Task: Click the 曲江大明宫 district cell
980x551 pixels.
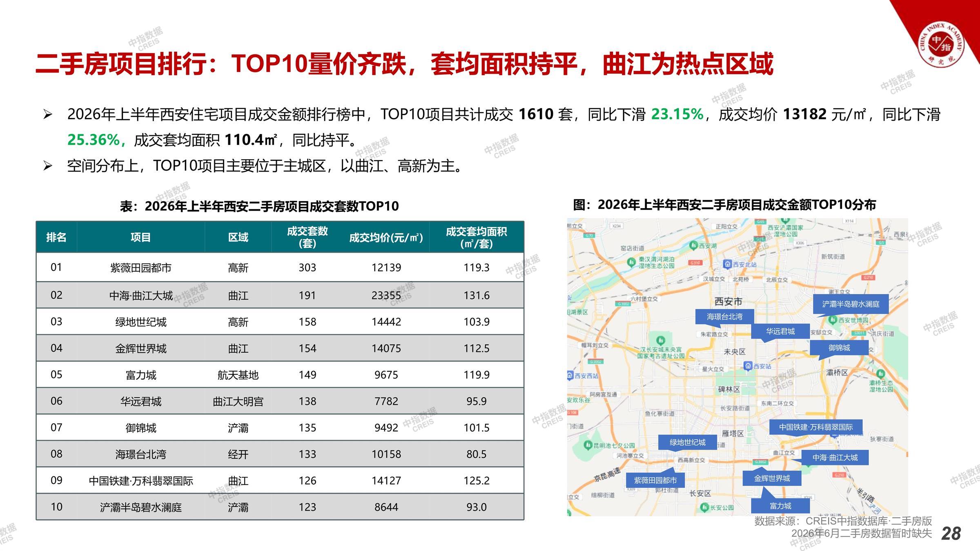Action: (x=238, y=401)
